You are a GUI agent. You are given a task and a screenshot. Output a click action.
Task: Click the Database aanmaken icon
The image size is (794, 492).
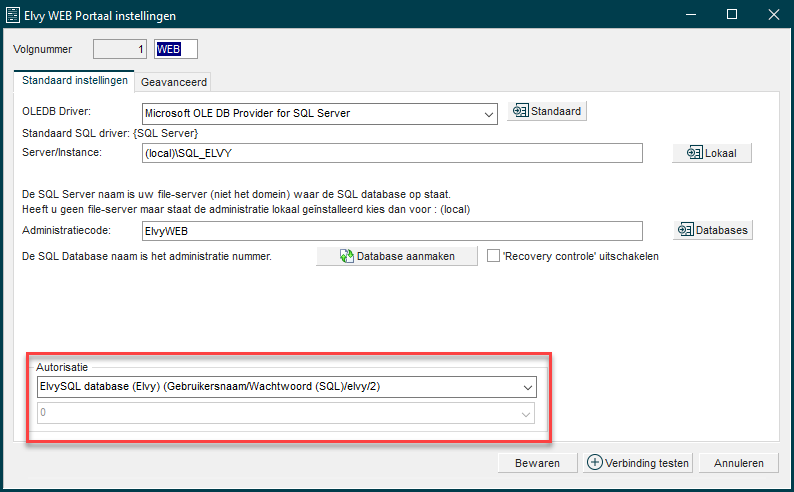347,256
